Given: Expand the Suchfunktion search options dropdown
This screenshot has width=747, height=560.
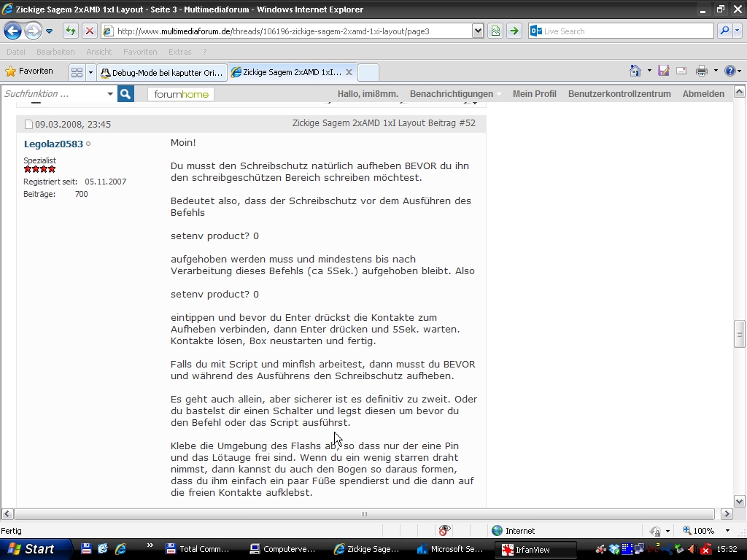Looking at the screenshot, I should point(110,93).
